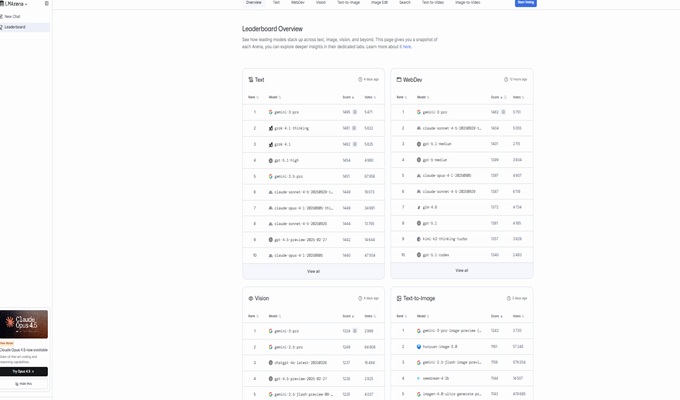Click the Text-to-Image leaderboard header icon
The image size is (680, 400).
[399, 298]
